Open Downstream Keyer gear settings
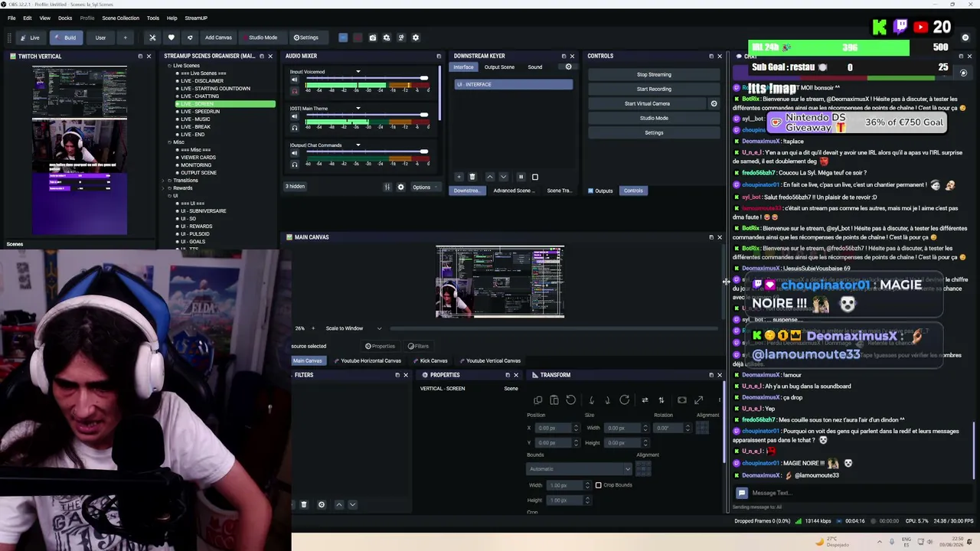 tap(568, 67)
